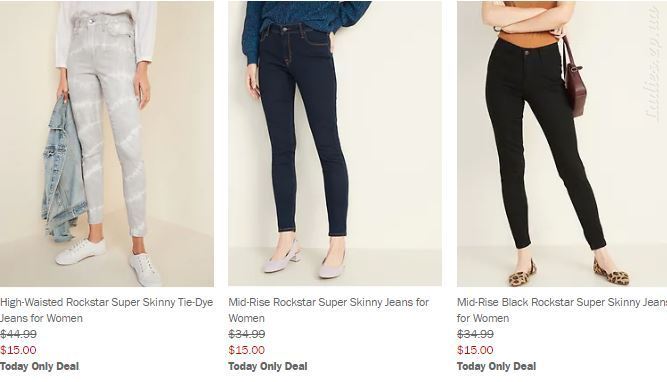Click the crossed-out $34.99 under black jeans

tap(475, 334)
